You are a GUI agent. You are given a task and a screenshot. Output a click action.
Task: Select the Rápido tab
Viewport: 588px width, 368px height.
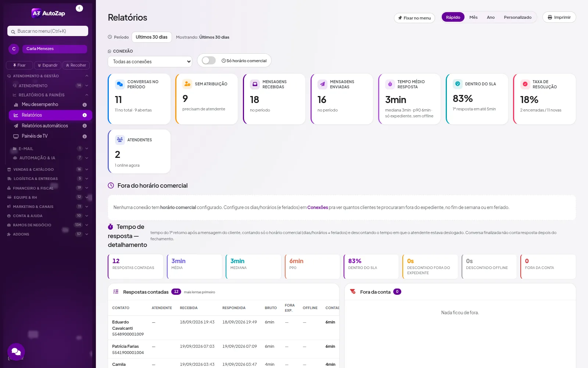tap(453, 17)
